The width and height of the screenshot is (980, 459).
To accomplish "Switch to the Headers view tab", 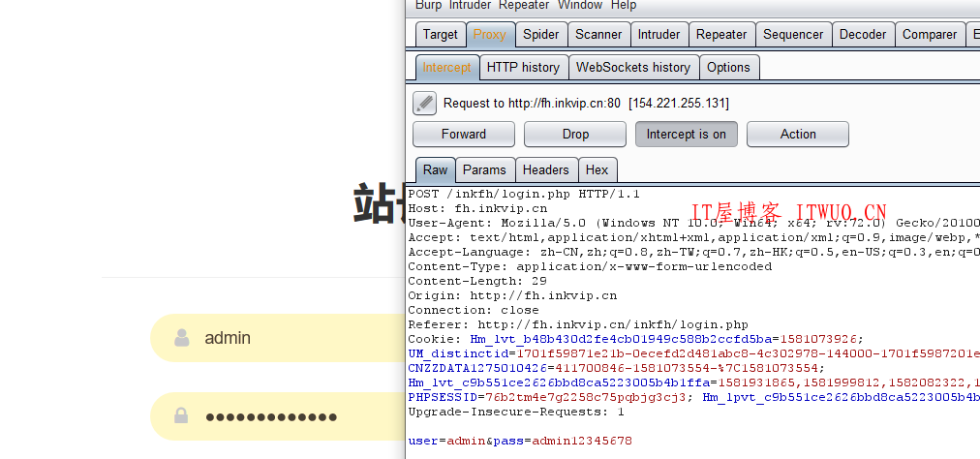I will 546,170.
